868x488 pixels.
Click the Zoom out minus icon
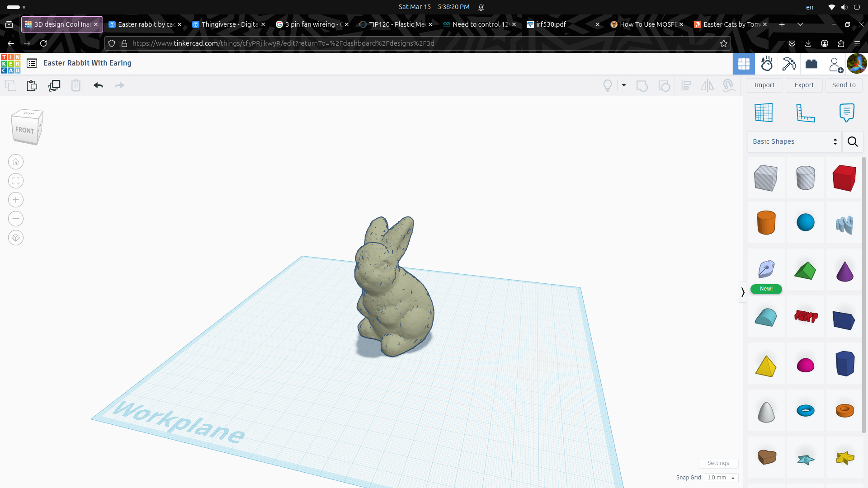pos(16,219)
